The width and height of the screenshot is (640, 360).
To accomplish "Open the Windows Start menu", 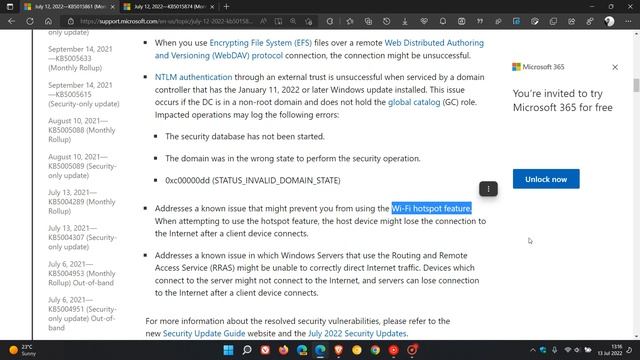I will point(229,350).
